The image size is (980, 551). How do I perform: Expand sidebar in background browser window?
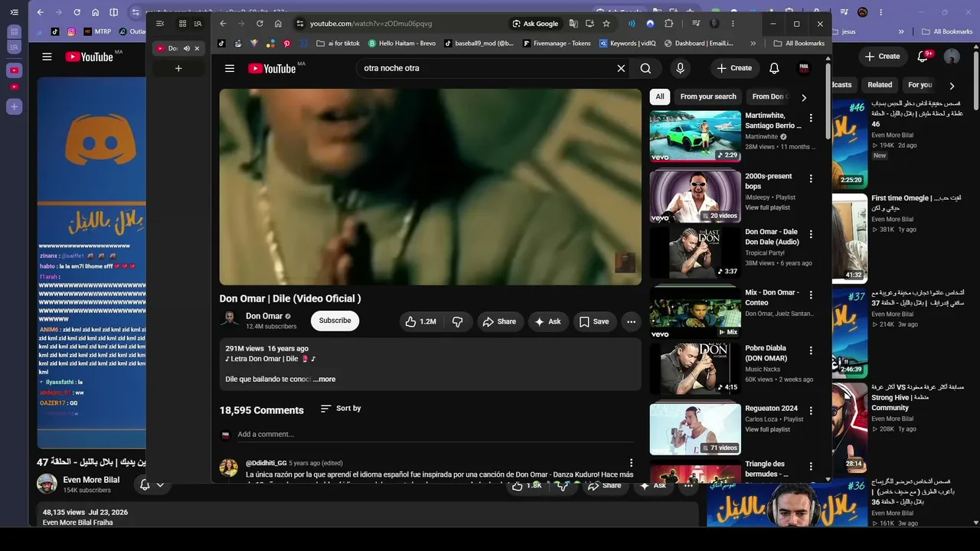(x=15, y=12)
